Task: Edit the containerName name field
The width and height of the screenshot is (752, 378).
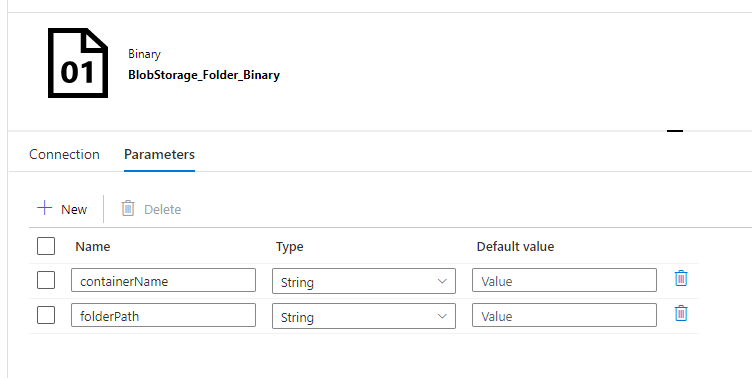Action: click(164, 280)
